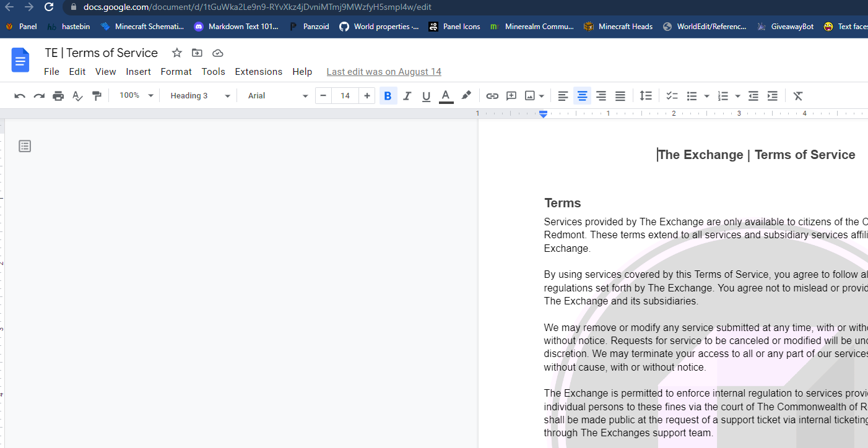Decrease paragraph indent
The image size is (868, 448).
pos(753,96)
